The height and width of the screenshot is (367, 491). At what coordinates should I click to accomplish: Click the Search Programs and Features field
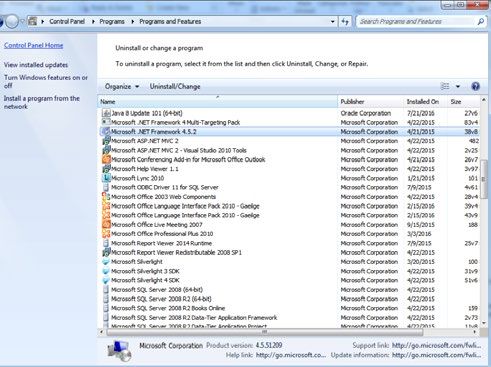click(417, 22)
